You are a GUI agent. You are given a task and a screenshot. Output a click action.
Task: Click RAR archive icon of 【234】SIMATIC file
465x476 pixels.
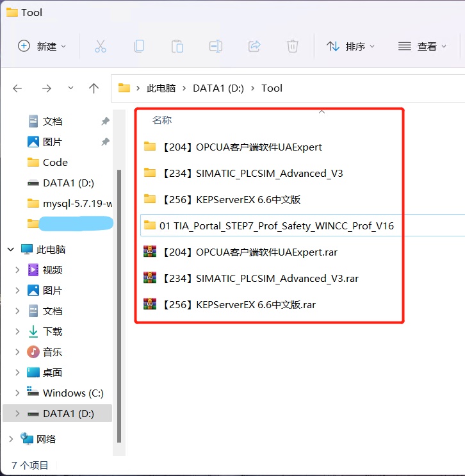150,277
